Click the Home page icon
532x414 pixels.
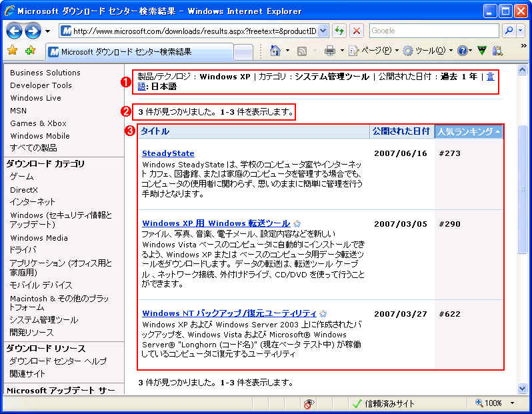coord(275,51)
